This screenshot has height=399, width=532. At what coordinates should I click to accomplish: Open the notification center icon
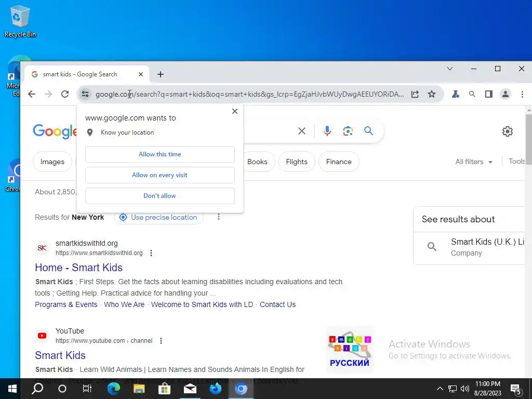pos(515,389)
